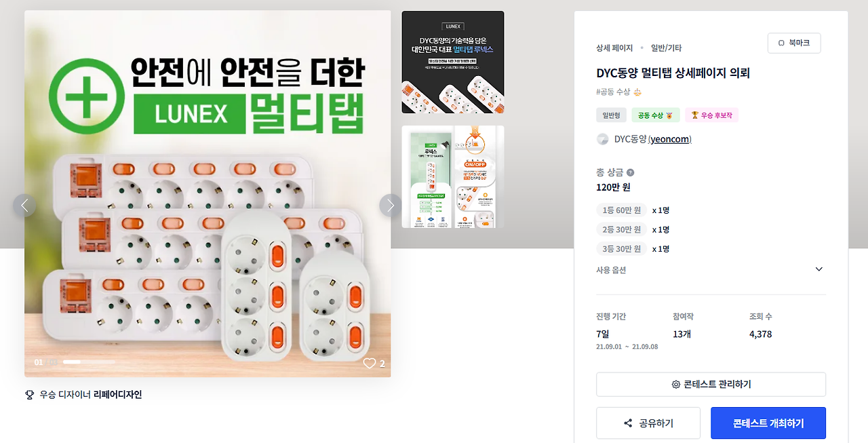Click the help icon next to 총 상금
This screenshot has width=868, height=443.
click(x=630, y=172)
